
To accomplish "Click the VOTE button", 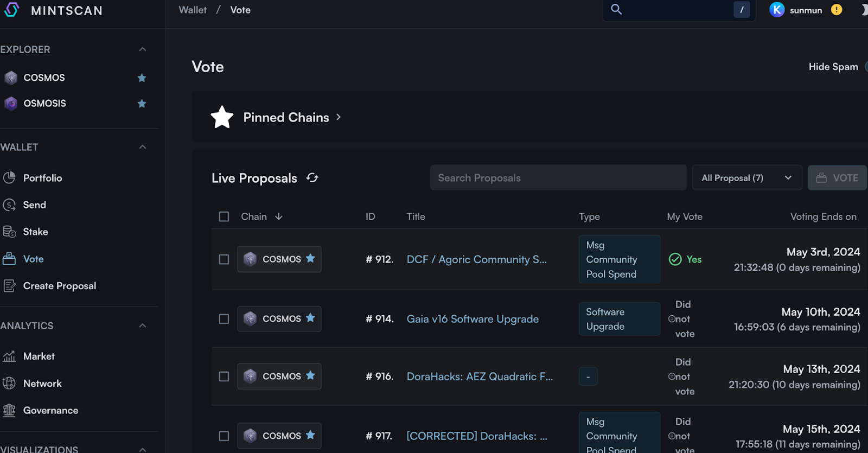I will point(837,178).
